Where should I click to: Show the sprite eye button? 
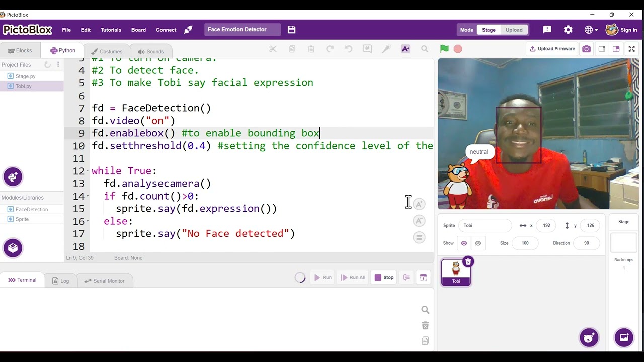pos(464,243)
